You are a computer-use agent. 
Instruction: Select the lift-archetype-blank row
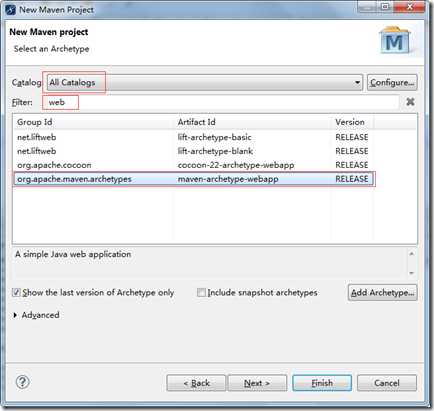point(193,151)
